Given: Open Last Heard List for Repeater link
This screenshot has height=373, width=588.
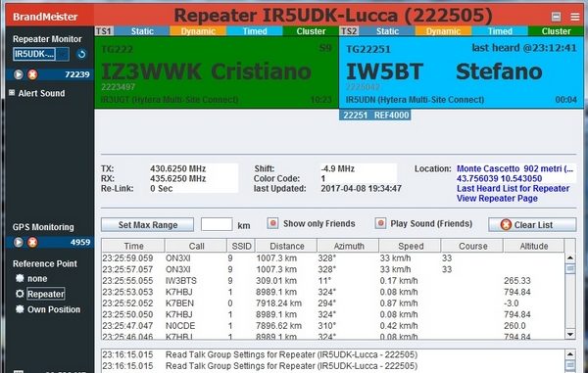Looking at the screenshot, I should 513,188.
